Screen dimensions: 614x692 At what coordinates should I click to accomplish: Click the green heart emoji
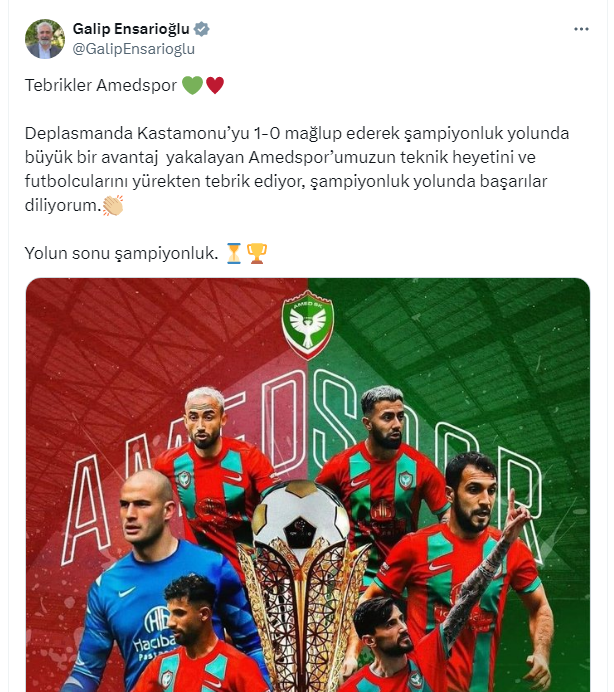pyautogui.click(x=192, y=85)
